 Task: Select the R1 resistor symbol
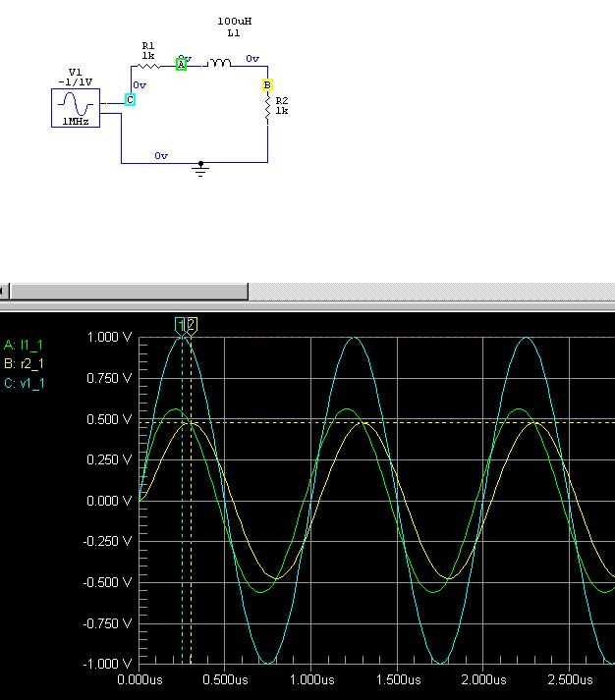[147, 66]
